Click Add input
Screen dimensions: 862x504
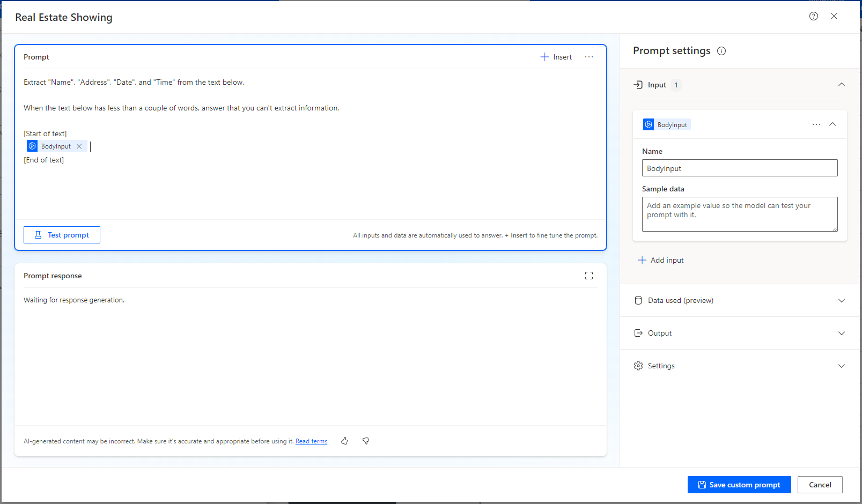tap(661, 260)
